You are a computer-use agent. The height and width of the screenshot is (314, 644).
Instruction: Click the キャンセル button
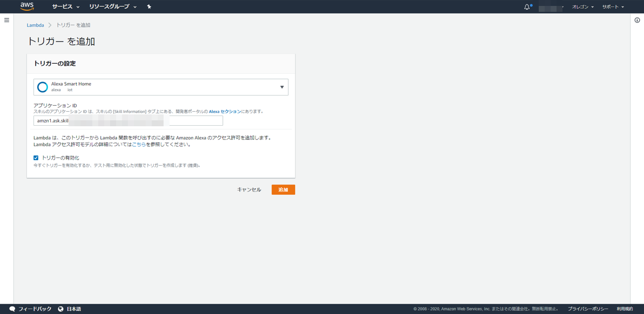point(249,189)
